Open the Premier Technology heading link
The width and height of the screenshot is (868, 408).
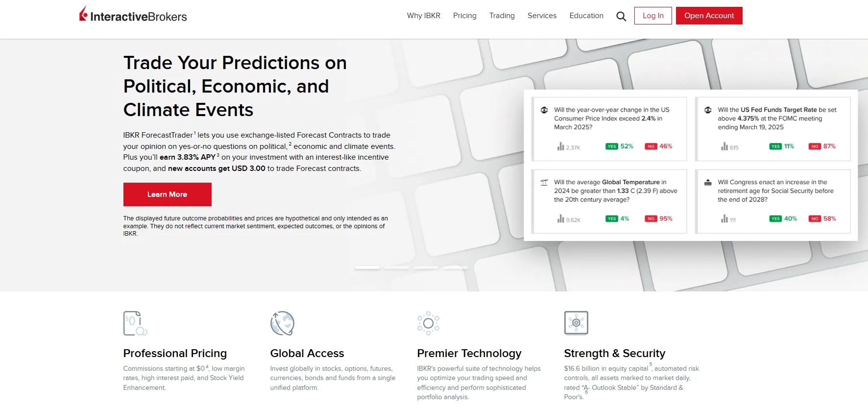(x=469, y=353)
